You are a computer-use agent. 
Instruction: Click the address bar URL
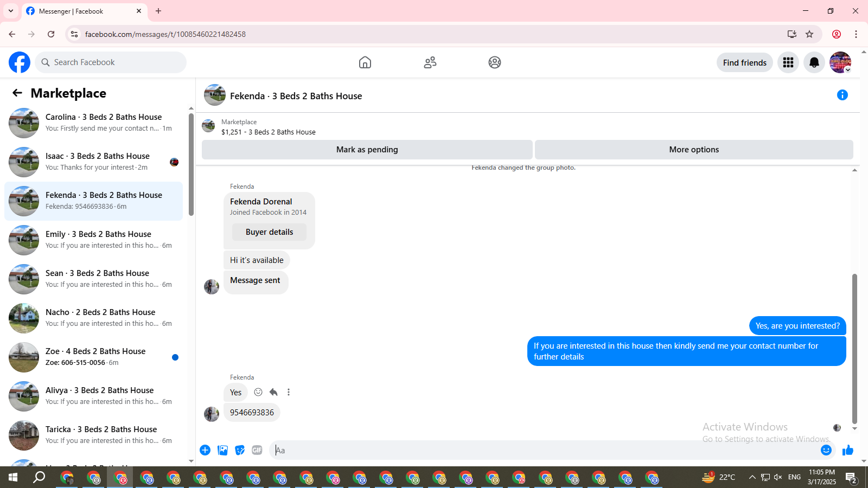(165, 34)
